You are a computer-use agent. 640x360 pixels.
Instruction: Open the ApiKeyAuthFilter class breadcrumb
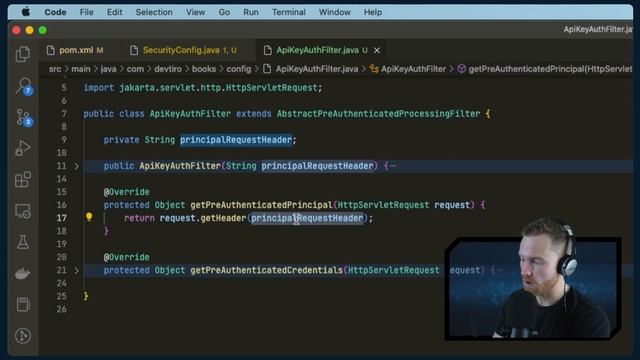pyautogui.click(x=413, y=69)
